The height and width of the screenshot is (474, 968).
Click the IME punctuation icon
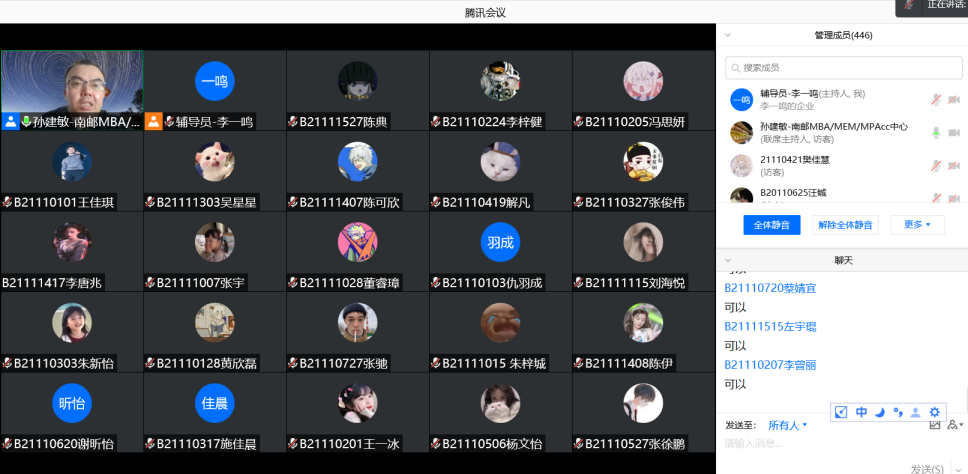[898, 412]
